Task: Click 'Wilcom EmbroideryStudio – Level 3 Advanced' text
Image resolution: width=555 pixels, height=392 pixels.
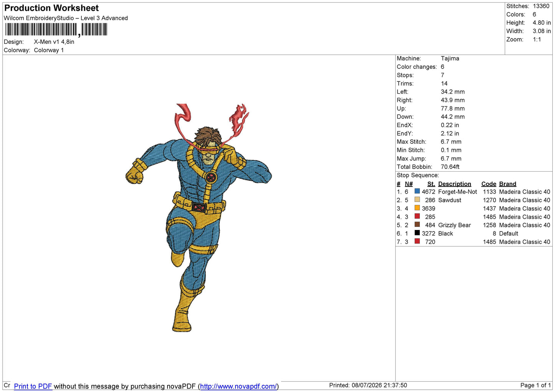Action: pyautogui.click(x=66, y=18)
